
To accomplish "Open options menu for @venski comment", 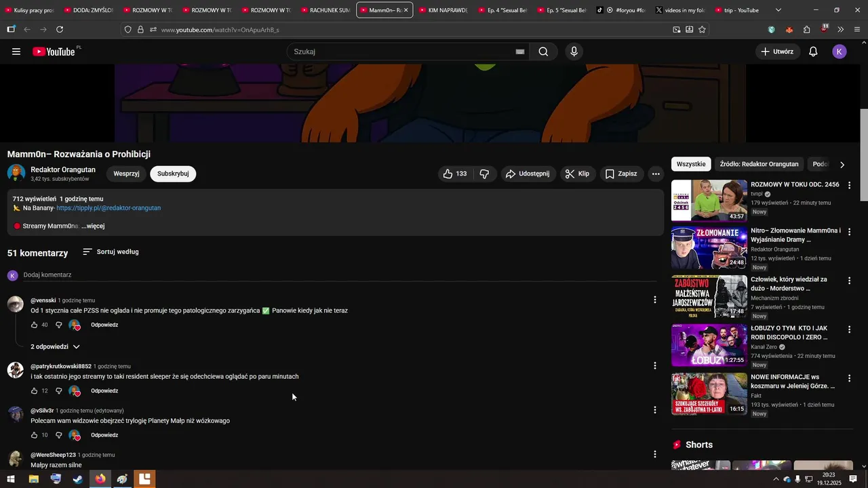I will tap(654, 300).
